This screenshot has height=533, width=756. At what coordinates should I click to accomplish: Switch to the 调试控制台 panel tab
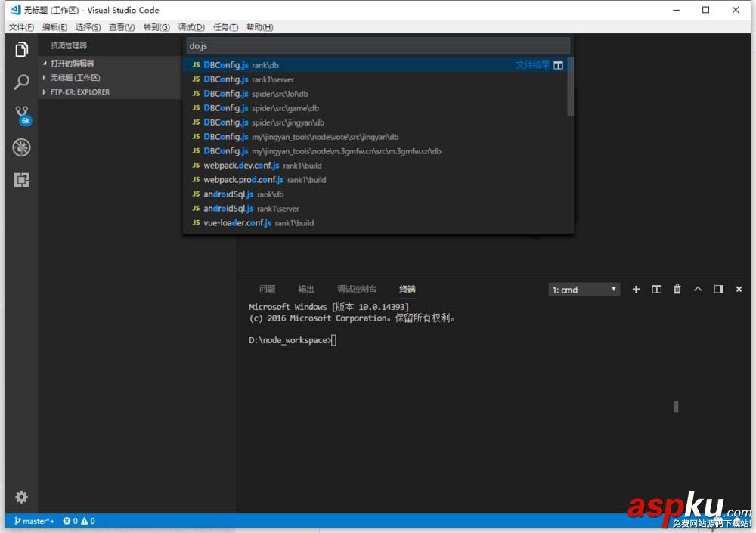[x=356, y=289]
